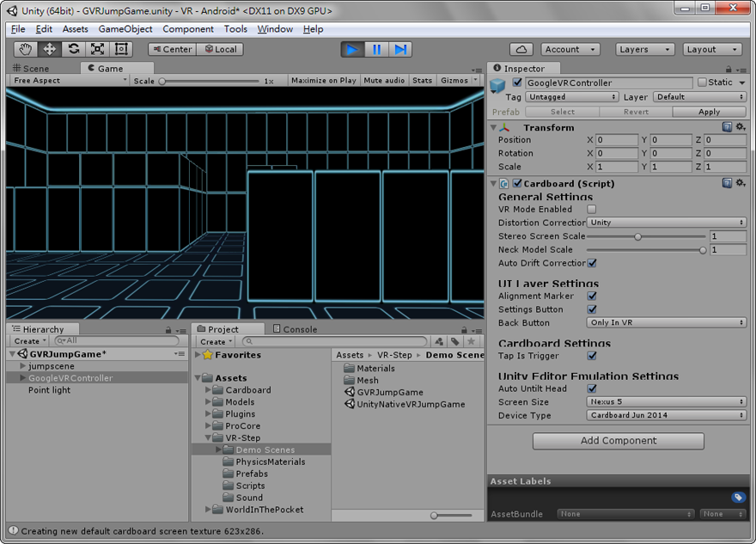
Task: Adjust the Game view Scale slider
Action: pos(210,81)
